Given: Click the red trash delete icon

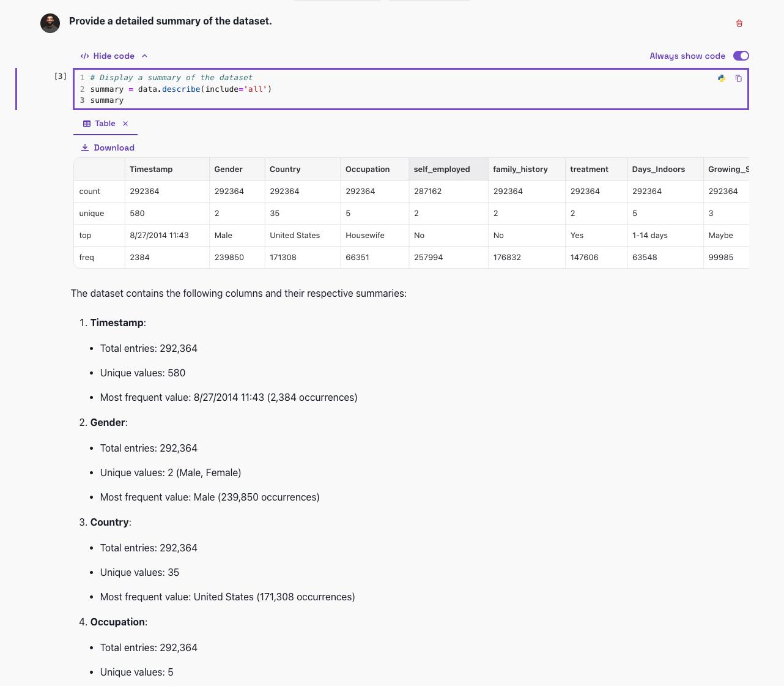Looking at the screenshot, I should 739,23.
